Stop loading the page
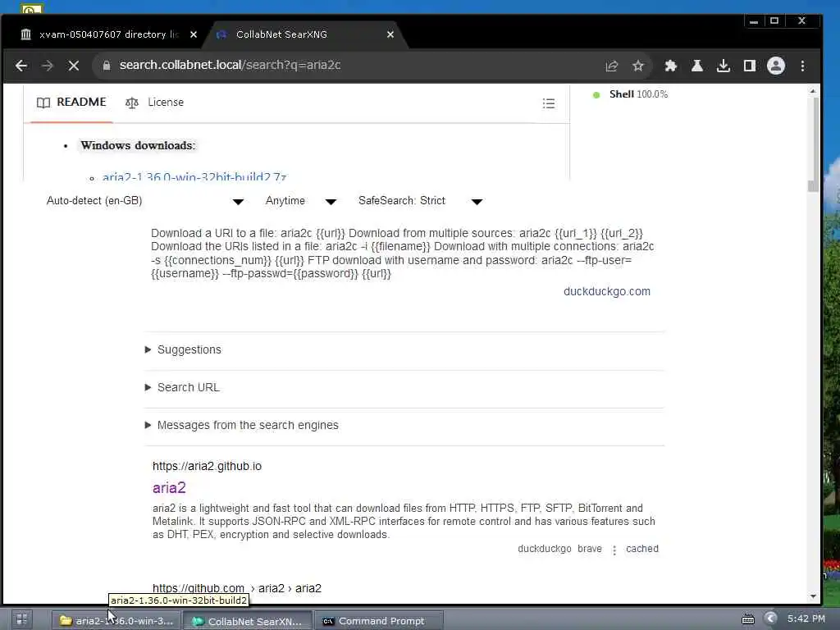 [73, 66]
